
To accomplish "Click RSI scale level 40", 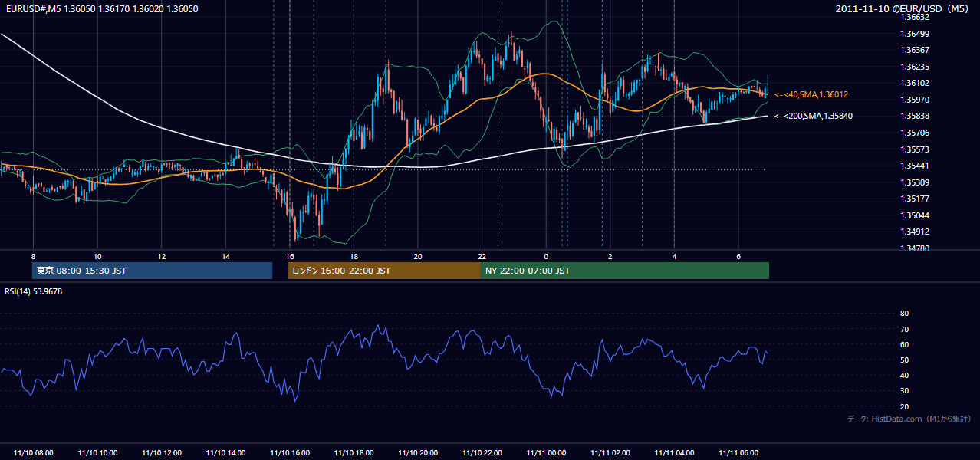I will tap(904, 376).
